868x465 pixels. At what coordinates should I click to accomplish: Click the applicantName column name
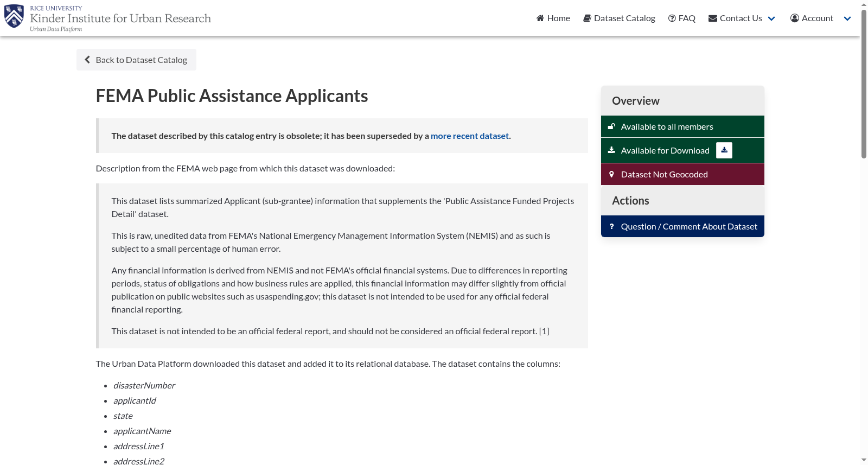tap(142, 431)
